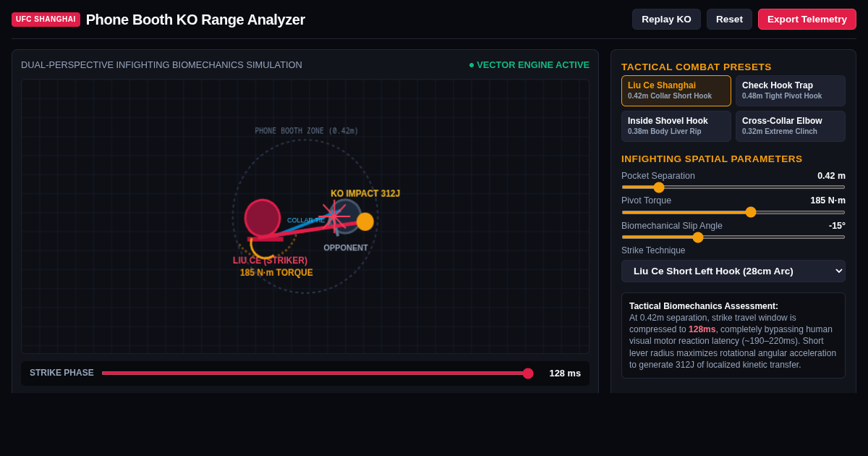The width and height of the screenshot is (868, 456).
Task: Select the Liu Ce Shanghai preset
Action: (676, 90)
